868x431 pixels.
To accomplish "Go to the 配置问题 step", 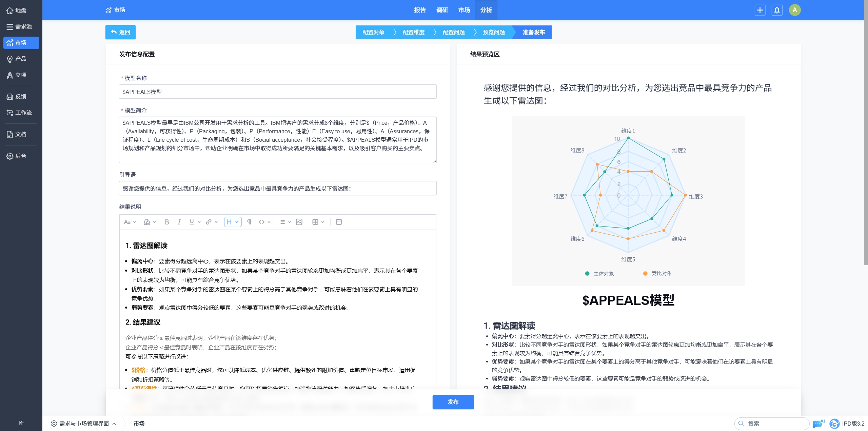I will [x=454, y=32].
